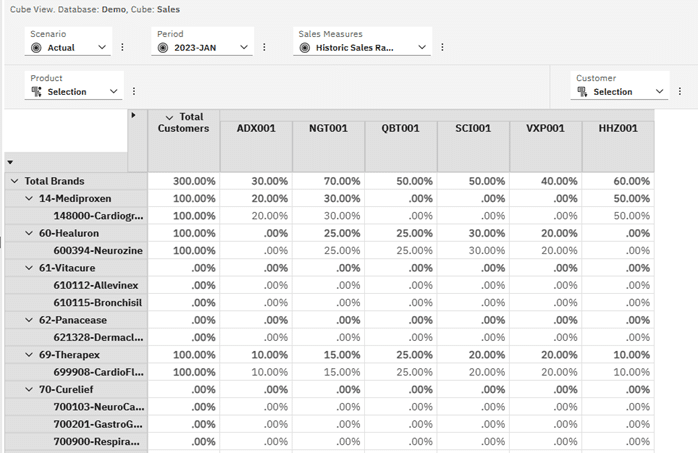Select the VXP001 column header

pos(546,146)
